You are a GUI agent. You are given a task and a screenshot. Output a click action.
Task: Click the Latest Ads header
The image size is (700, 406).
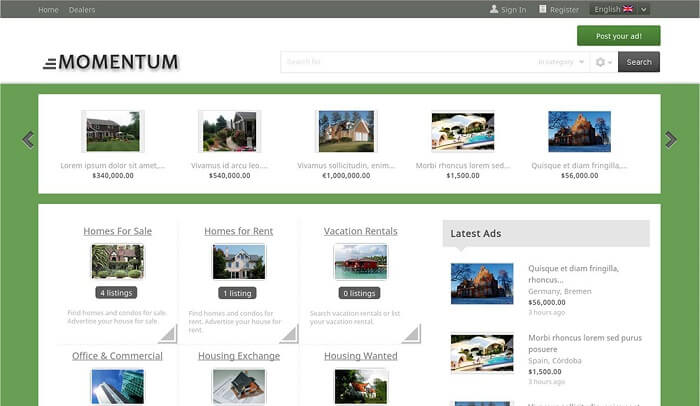click(x=546, y=233)
